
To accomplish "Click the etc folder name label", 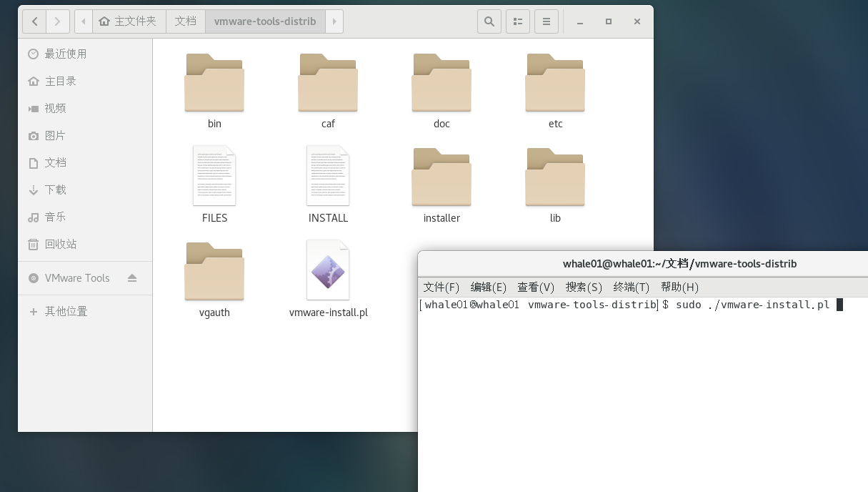I will pos(555,124).
